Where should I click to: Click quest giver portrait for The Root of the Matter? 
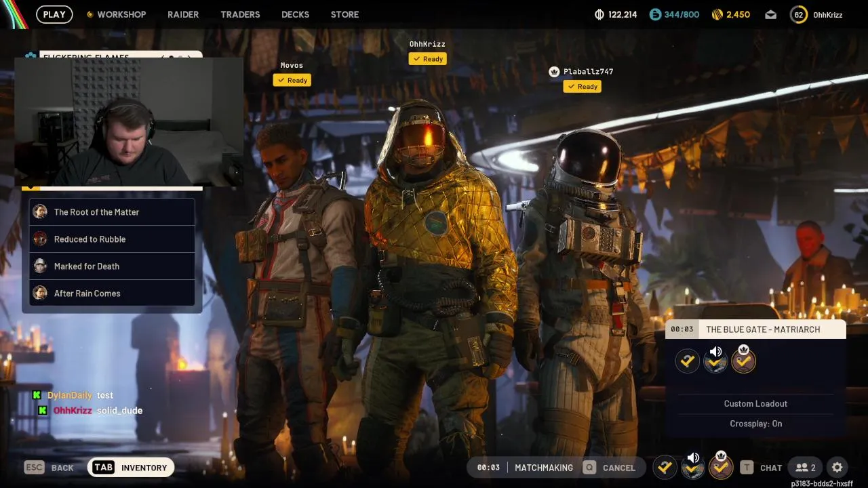[x=40, y=211]
